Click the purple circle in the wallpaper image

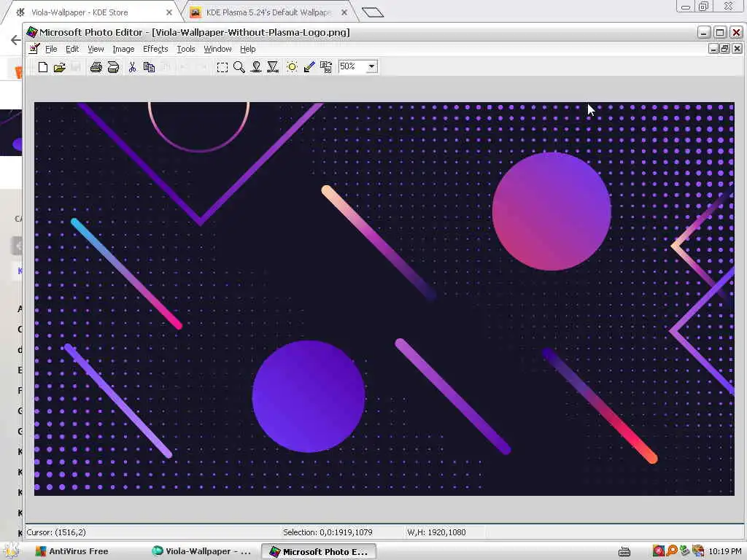(x=309, y=397)
